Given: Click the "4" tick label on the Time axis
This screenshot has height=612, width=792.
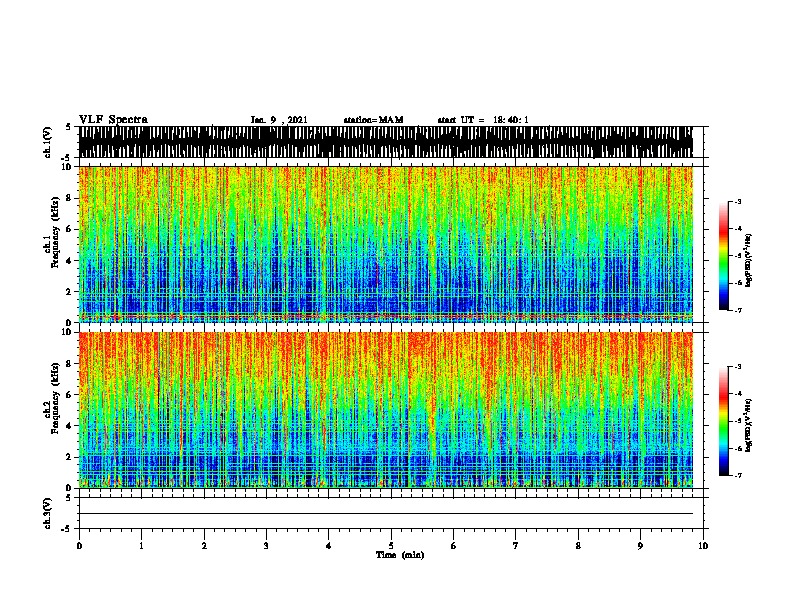Looking at the screenshot, I should (x=329, y=546).
